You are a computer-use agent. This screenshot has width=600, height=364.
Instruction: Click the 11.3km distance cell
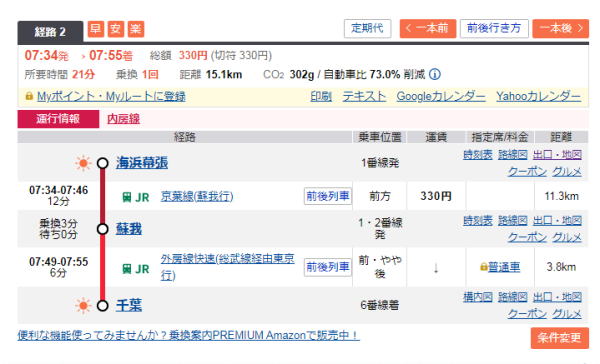point(561,196)
